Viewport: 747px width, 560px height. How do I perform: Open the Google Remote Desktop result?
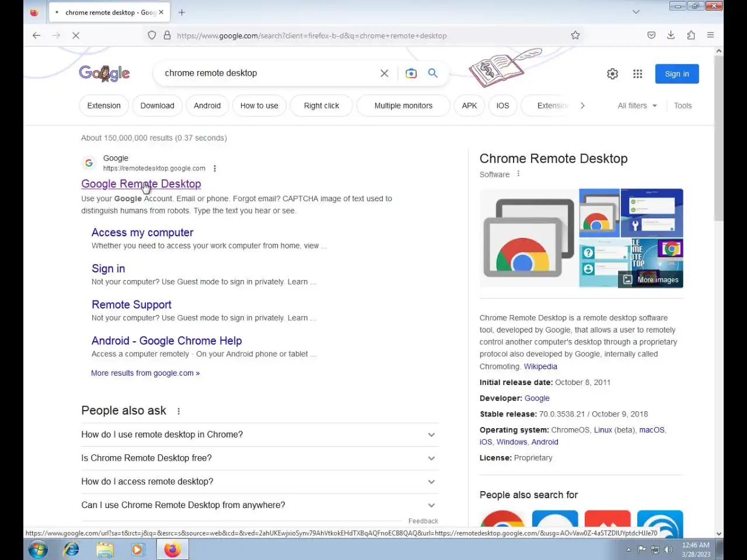click(x=141, y=184)
